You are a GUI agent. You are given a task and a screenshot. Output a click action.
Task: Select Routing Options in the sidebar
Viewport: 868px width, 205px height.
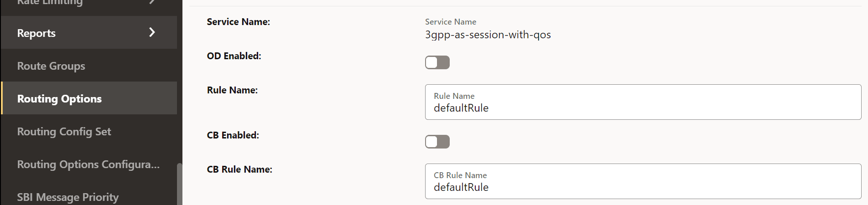point(59,99)
